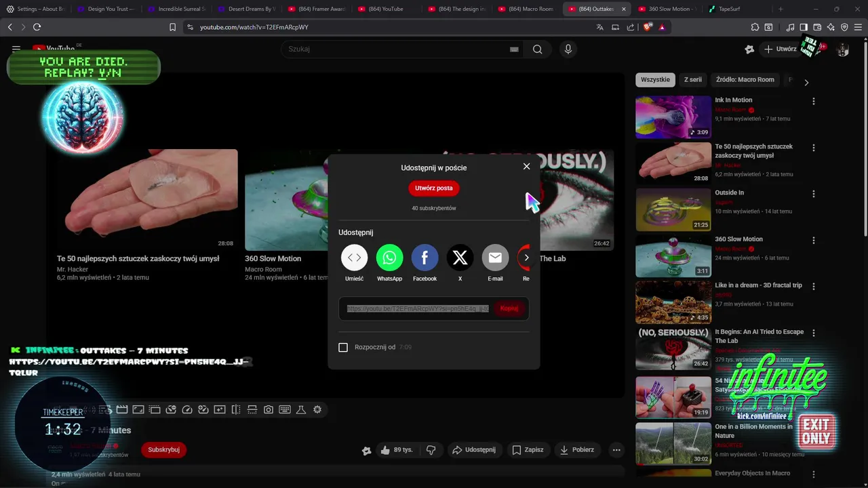Image resolution: width=868 pixels, height=488 pixels.
Task: Show more share options with the arrow
Action: coord(526,258)
